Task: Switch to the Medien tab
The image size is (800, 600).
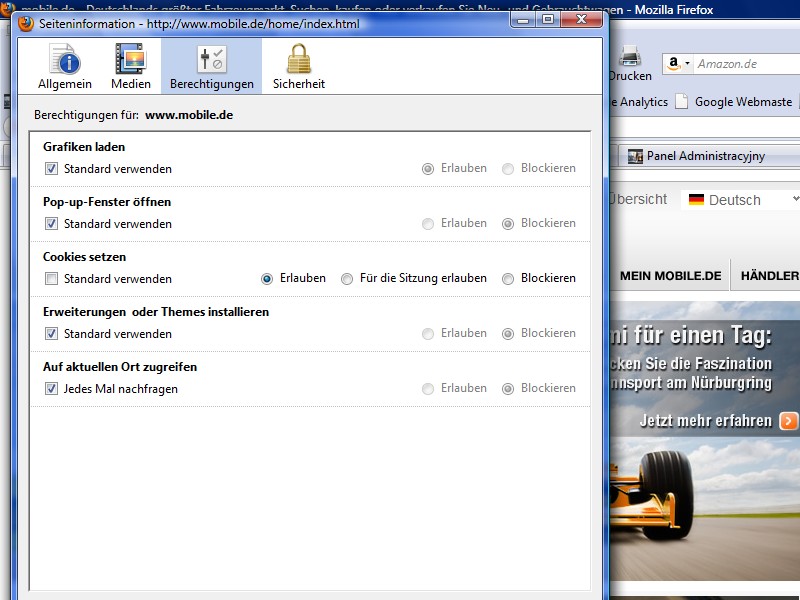Action: [x=131, y=66]
